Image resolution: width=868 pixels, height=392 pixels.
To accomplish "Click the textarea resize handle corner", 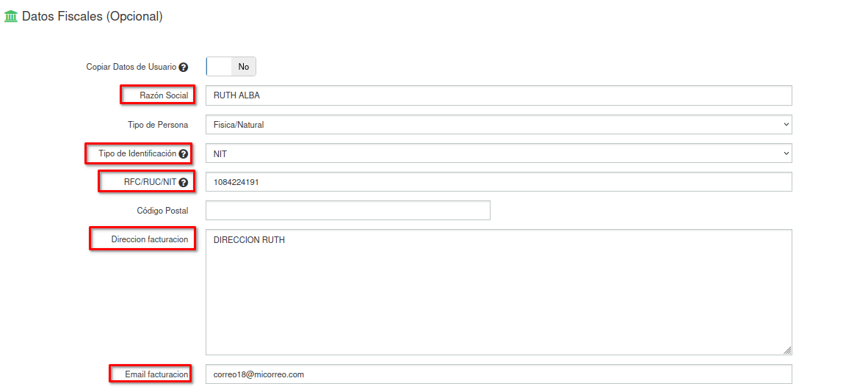I will tap(787, 350).
